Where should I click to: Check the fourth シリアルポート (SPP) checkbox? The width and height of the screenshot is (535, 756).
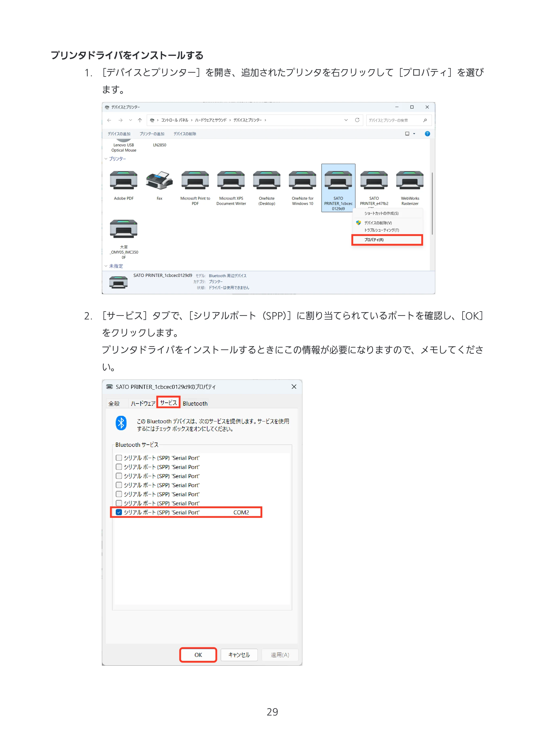119,485
